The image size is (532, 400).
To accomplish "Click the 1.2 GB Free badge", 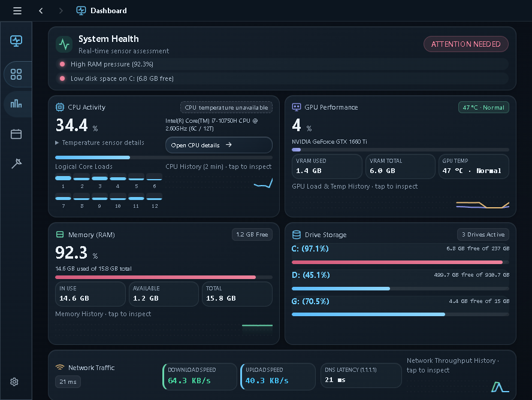I will pos(252,235).
